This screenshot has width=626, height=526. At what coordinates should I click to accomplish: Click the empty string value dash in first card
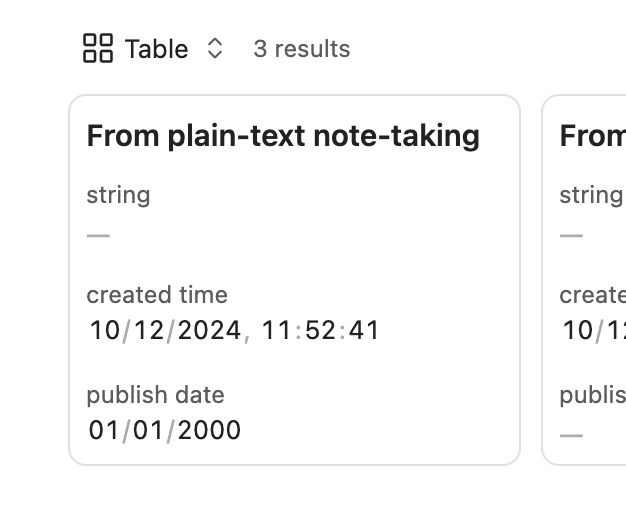pos(98,235)
